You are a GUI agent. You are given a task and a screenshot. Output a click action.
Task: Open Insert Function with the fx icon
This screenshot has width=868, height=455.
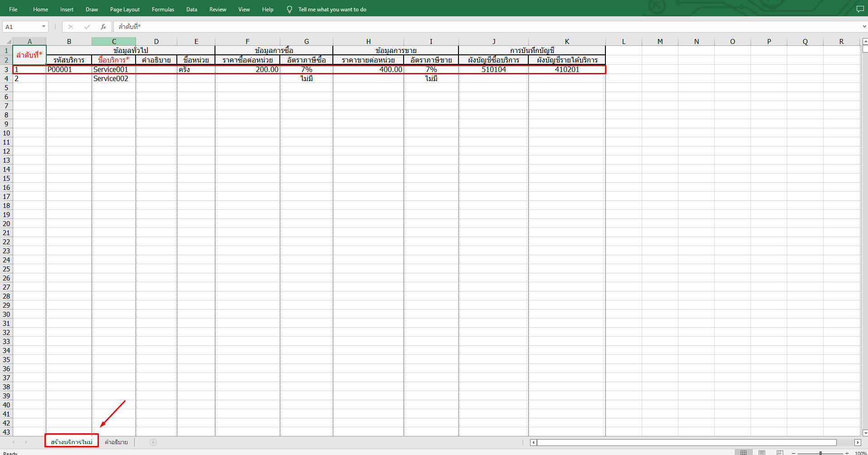103,27
